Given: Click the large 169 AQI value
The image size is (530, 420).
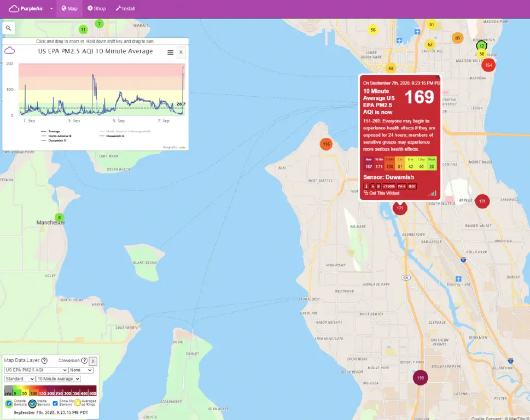Looking at the screenshot, I should click(419, 97).
